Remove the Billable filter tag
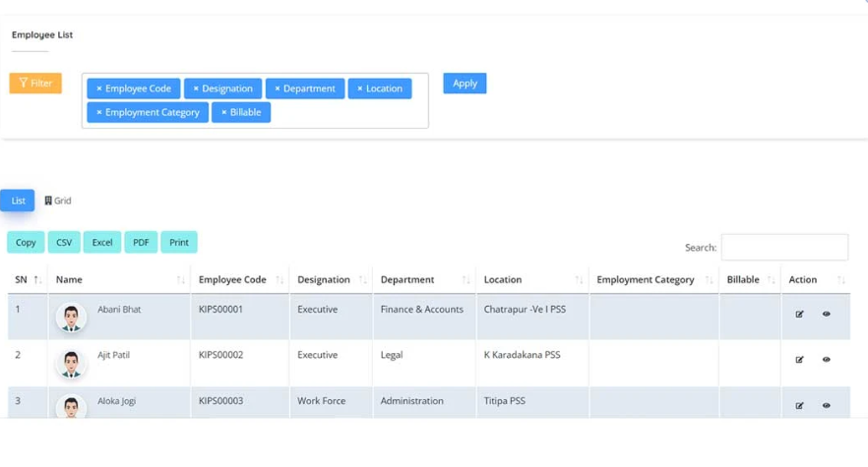Image resolution: width=868 pixels, height=467 pixels. 223,112
